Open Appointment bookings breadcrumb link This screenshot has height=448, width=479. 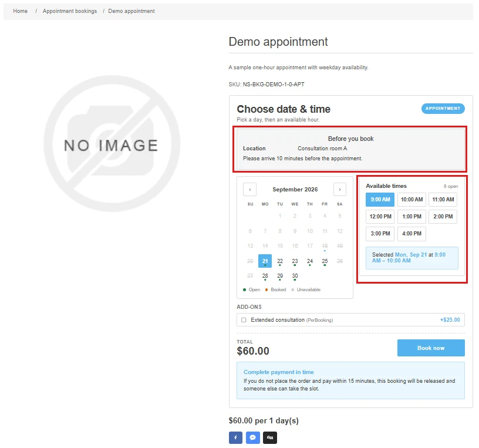[70, 11]
